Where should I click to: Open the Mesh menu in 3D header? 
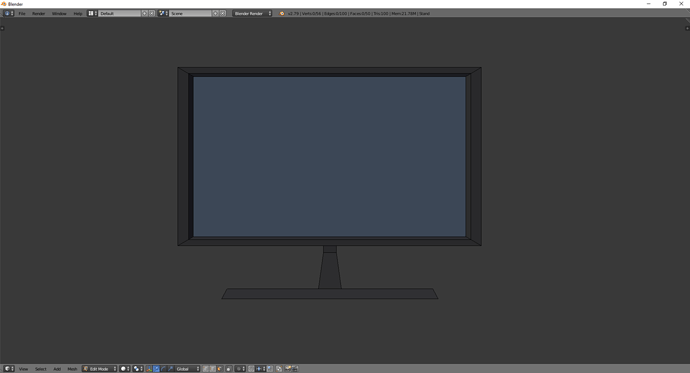[72, 369]
